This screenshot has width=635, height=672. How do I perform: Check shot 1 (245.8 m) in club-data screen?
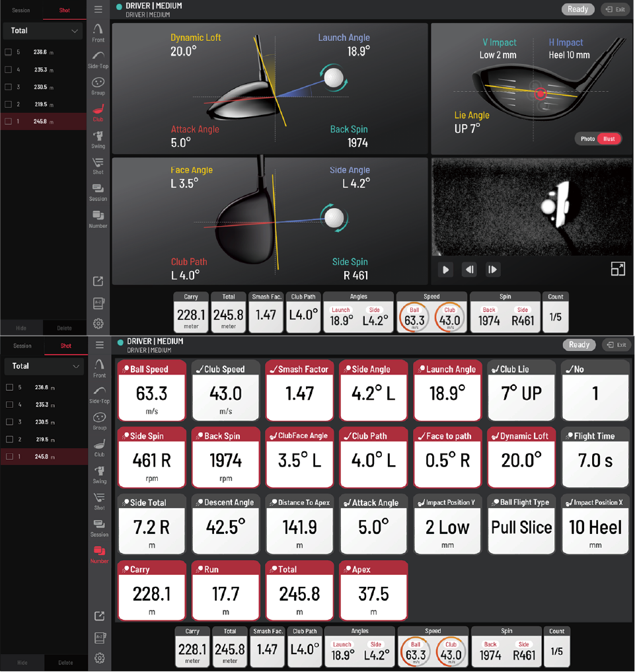tap(8, 122)
